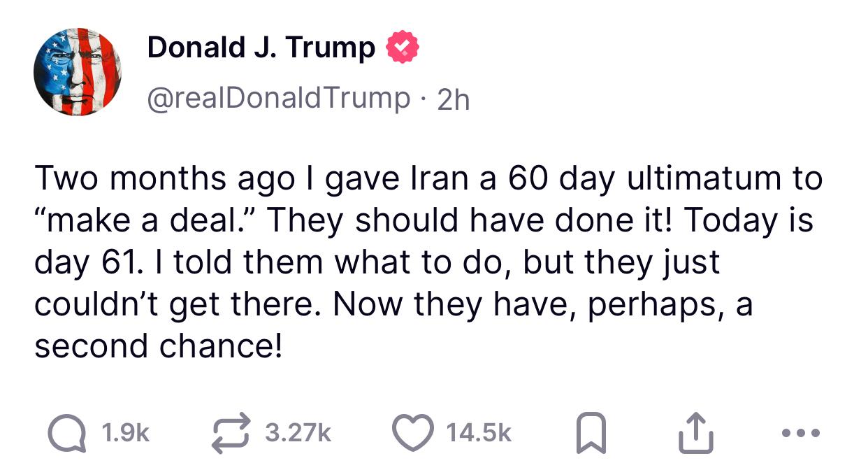Visit the @realDonaldTrump handle link
This screenshot has width=868, height=470.
[279, 99]
